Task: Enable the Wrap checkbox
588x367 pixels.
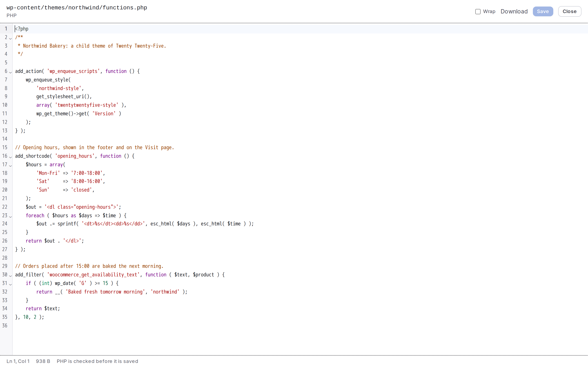Action: tap(478, 12)
